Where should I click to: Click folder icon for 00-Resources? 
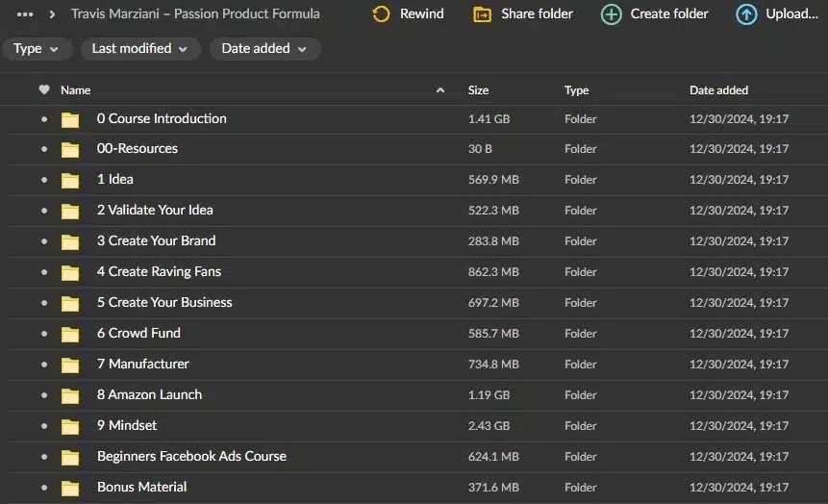tap(69, 149)
